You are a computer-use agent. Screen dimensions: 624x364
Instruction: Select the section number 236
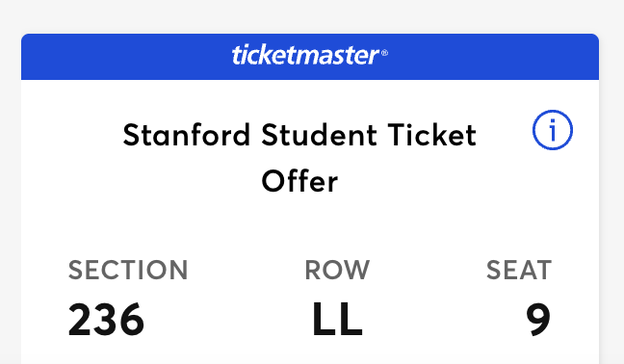click(106, 320)
